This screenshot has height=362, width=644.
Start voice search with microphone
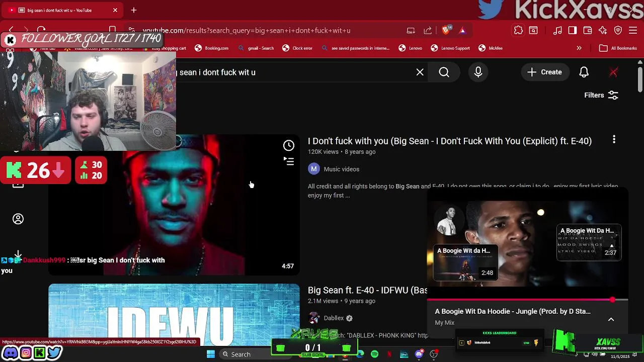(478, 72)
